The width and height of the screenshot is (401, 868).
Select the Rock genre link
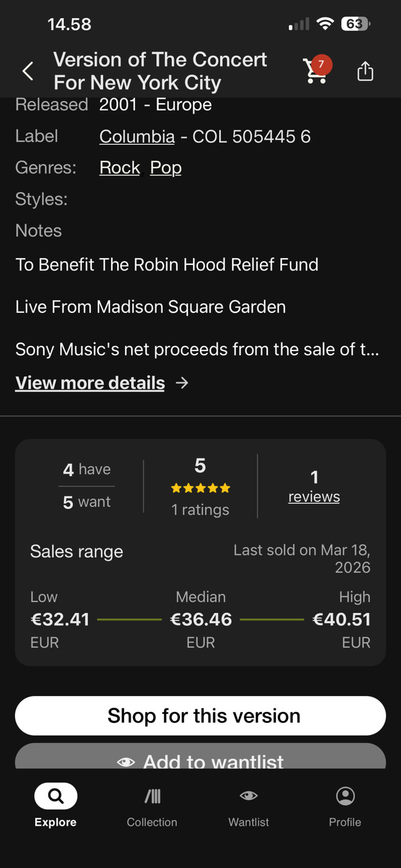coord(120,168)
